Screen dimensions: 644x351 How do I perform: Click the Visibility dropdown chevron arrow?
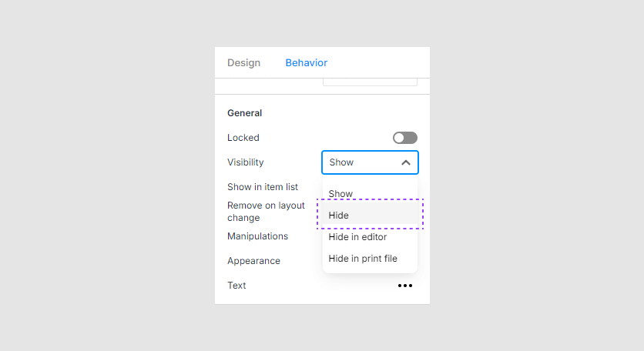[x=406, y=162]
